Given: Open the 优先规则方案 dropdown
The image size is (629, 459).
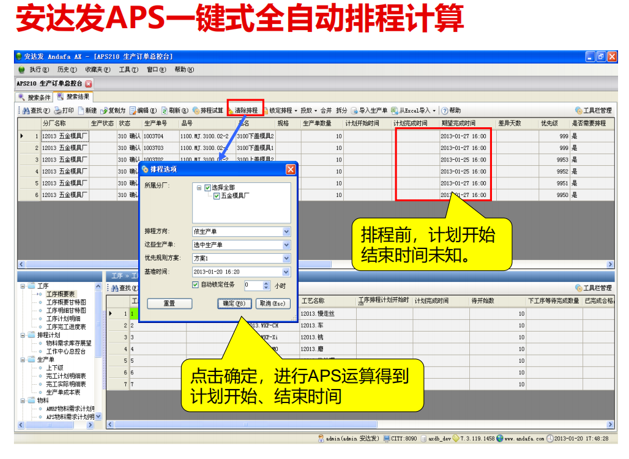Looking at the screenshot, I should click(x=285, y=258).
